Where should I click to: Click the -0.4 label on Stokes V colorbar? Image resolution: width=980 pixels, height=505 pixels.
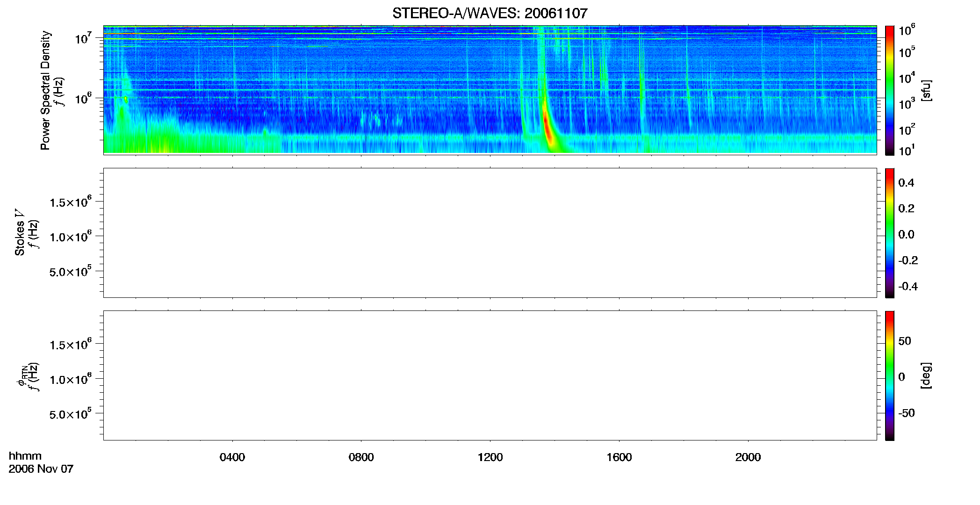(x=908, y=287)
